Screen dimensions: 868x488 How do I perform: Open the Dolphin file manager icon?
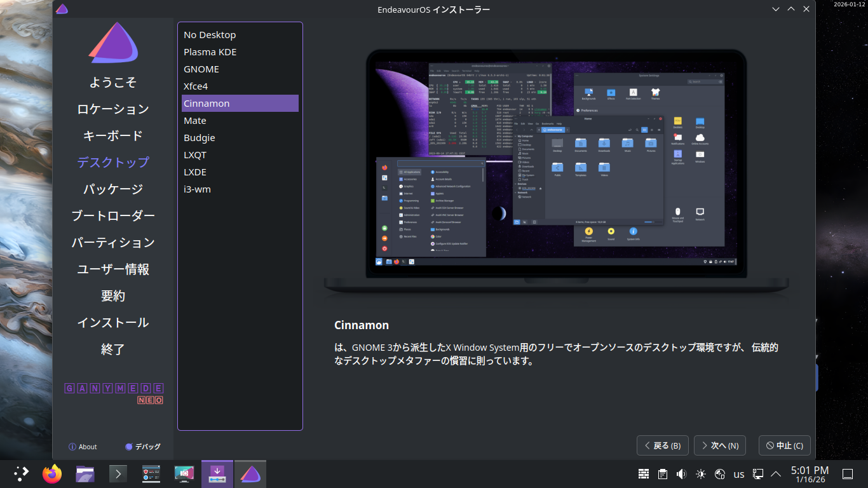point(85,474)
